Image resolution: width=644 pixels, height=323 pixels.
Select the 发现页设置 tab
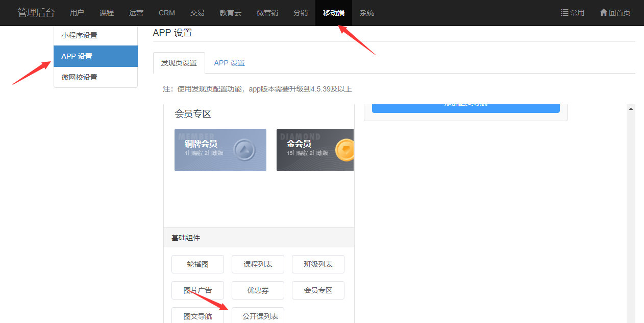[179, 63]
